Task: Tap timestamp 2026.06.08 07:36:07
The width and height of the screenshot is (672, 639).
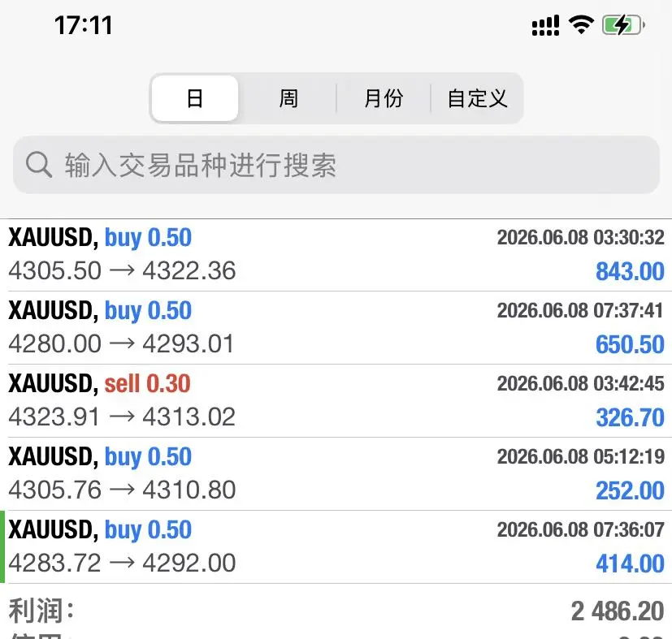Action: coord(581,529)
